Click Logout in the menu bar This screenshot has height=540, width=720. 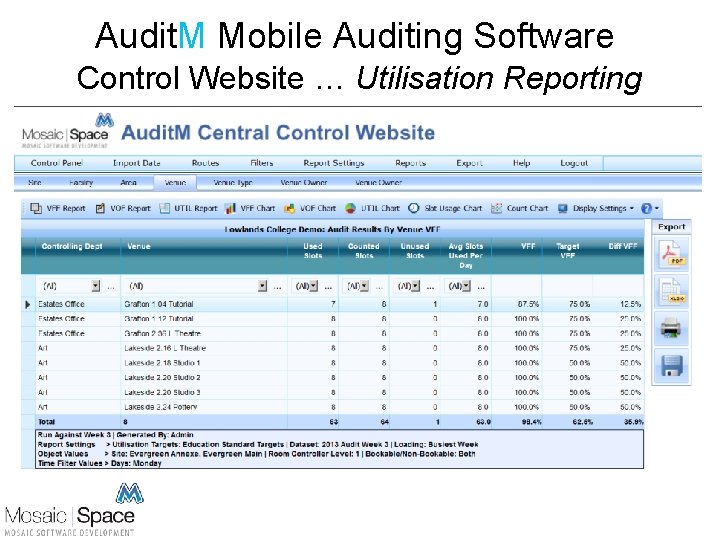pyautogui.click(x=574, y=163)
